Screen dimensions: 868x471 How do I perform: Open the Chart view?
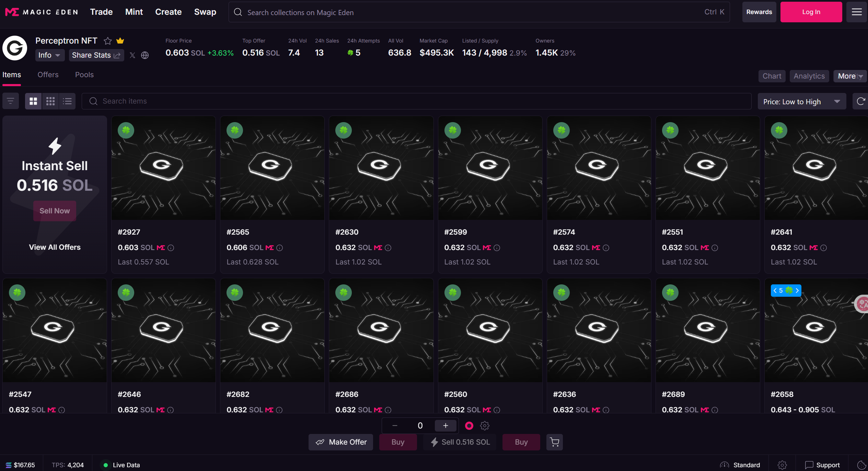772,76
